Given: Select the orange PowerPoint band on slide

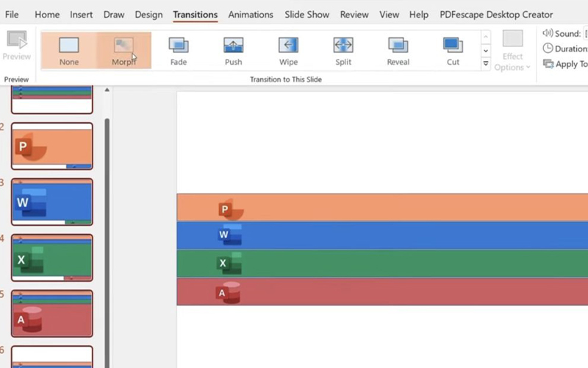Looking at the screenshot, I should point(382,208).
